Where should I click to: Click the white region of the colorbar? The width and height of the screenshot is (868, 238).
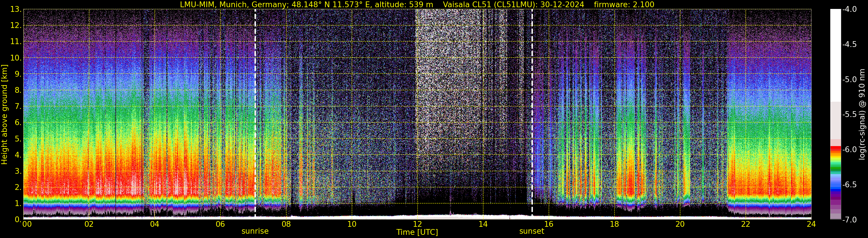pyautogui.click(x=835, y=55)
